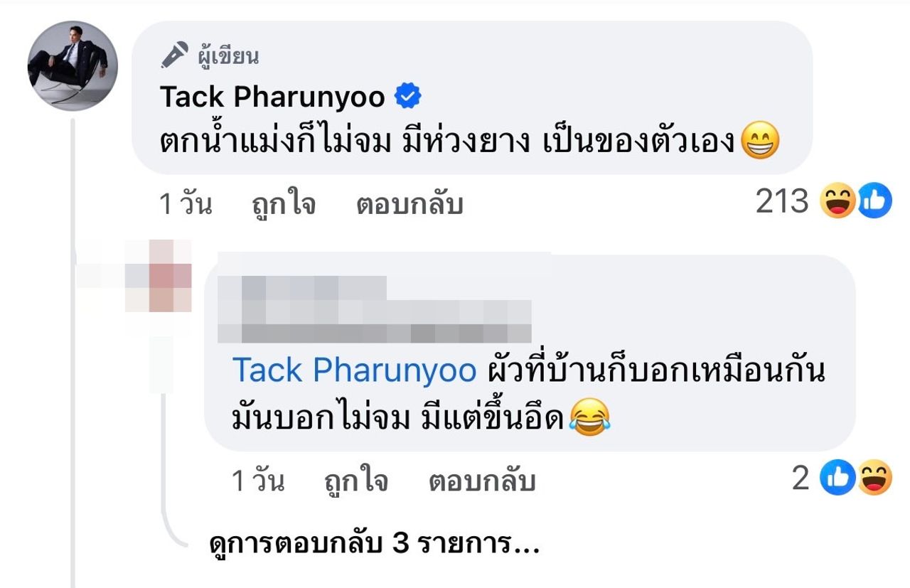
Task: Click the laughing reaction icon on the reply comment
Action: pos(874,479)
